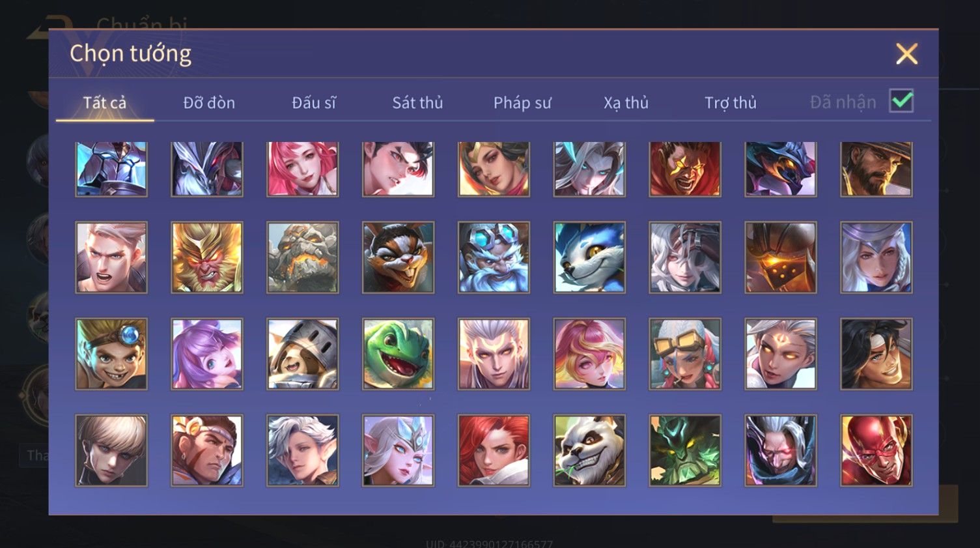980x548 pixels.
Task: Select the purple-haired girl hero portrait
Action: (x=207, y=354)
